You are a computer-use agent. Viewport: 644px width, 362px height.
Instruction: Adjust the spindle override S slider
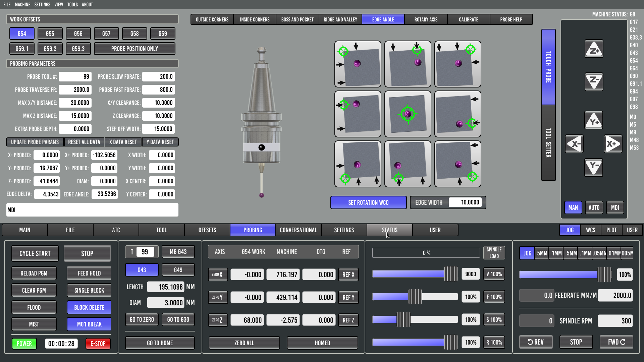pyautogui.click(x=415, y=320)
